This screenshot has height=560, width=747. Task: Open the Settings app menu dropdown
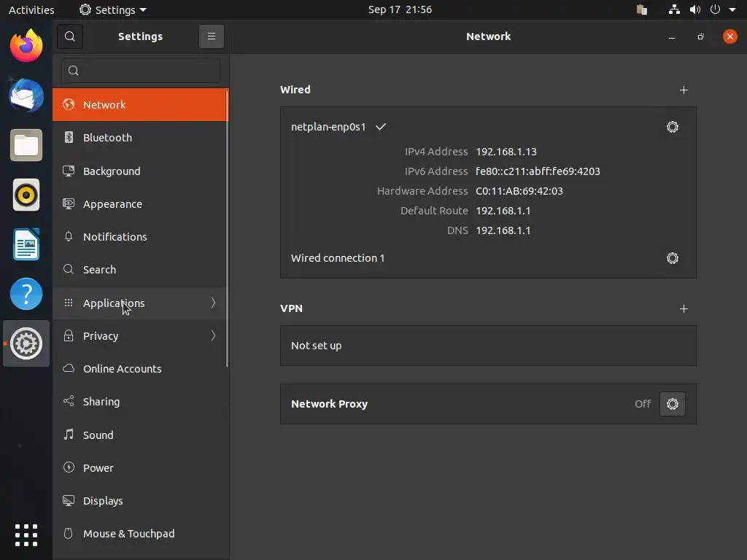113,10
